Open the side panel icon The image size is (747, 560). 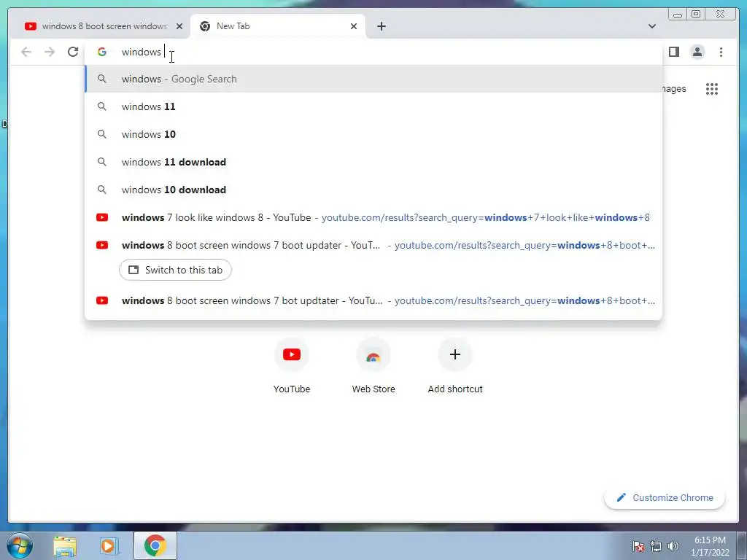coord(673,52)
